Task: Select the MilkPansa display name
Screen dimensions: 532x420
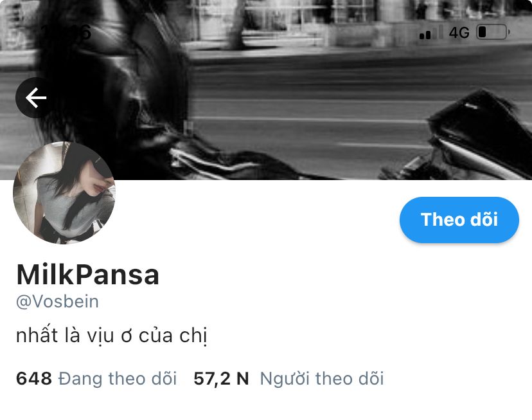Action: coord(87,275)
